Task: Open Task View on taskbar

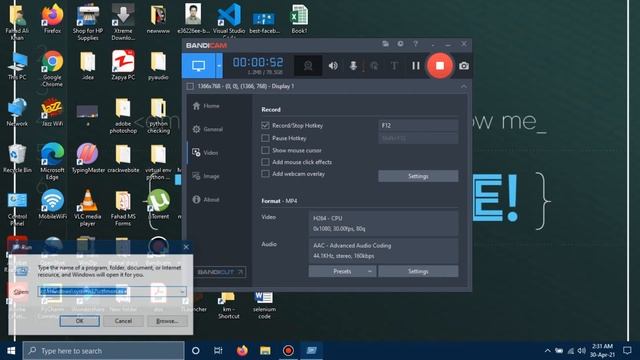Action: pyautogui.click(x=218, y=351)
